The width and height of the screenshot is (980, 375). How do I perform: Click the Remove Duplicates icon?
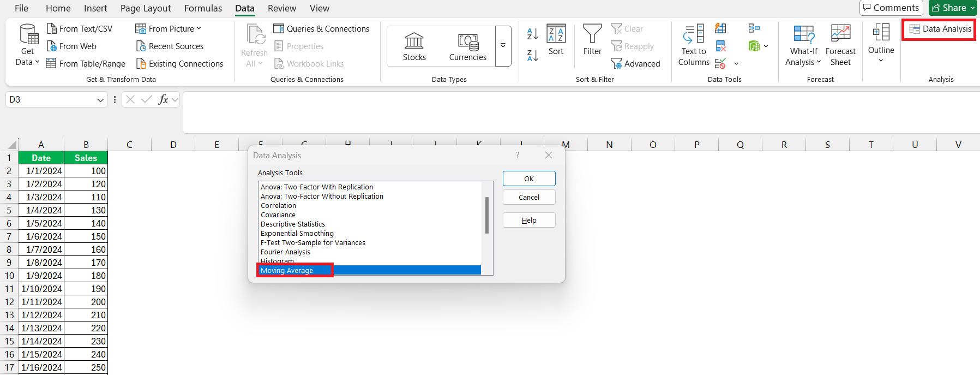coord(720,46)
